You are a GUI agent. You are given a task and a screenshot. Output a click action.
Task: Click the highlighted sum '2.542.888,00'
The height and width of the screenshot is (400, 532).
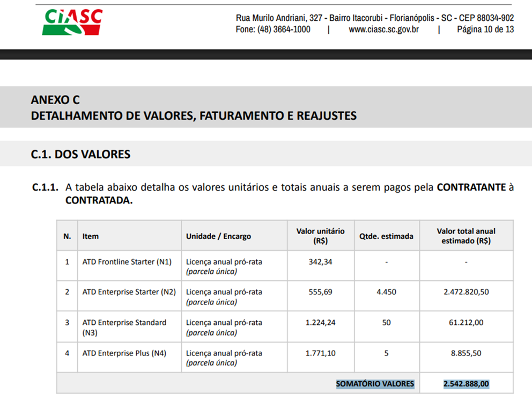point(466,384)
